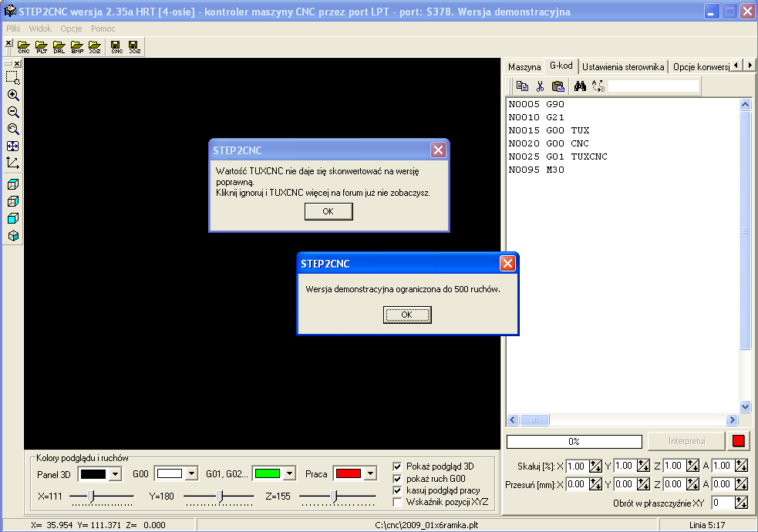
Task: Click the Skaluj X spinner arrows
Action: pos(595,466)
